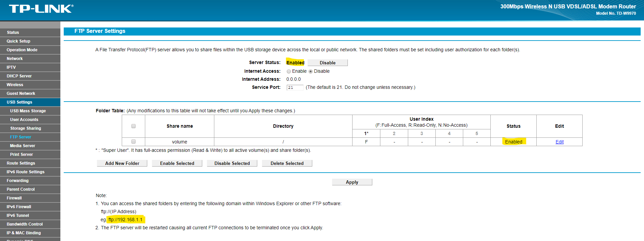Viewport: 644px width, 241px height.
Task: Open IPv6 Firewall settings
Action: pos(30,207)
